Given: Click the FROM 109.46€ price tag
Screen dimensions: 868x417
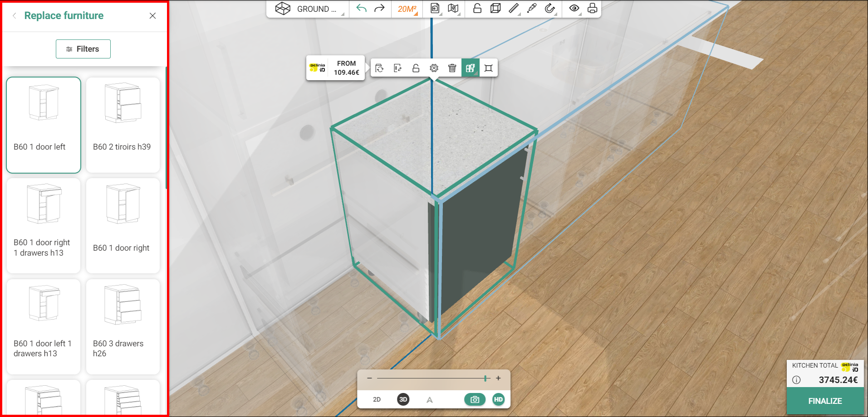Looking at the screenshot, I should pyautogui.click(x=336, y=68).
